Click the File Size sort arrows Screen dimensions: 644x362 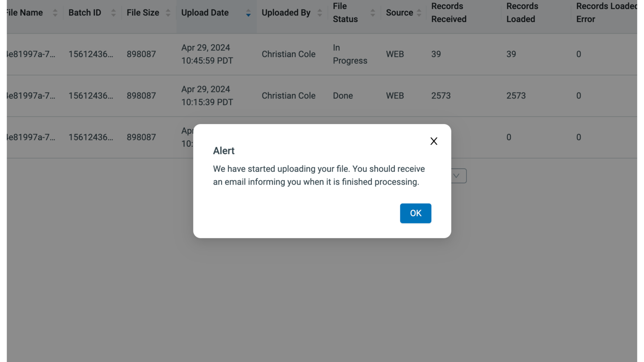tap(167, 12)
